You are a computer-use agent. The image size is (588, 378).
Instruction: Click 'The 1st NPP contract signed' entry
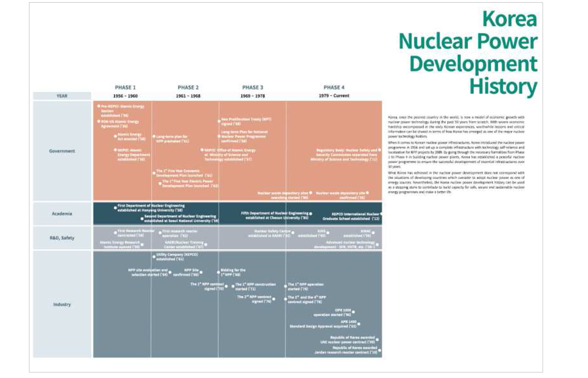209,286
